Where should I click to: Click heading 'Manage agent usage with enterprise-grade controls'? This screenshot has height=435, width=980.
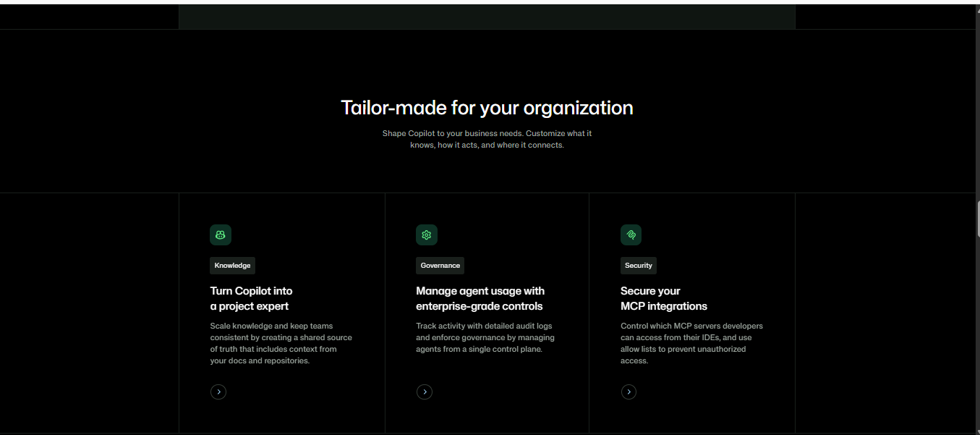point(480,298)
